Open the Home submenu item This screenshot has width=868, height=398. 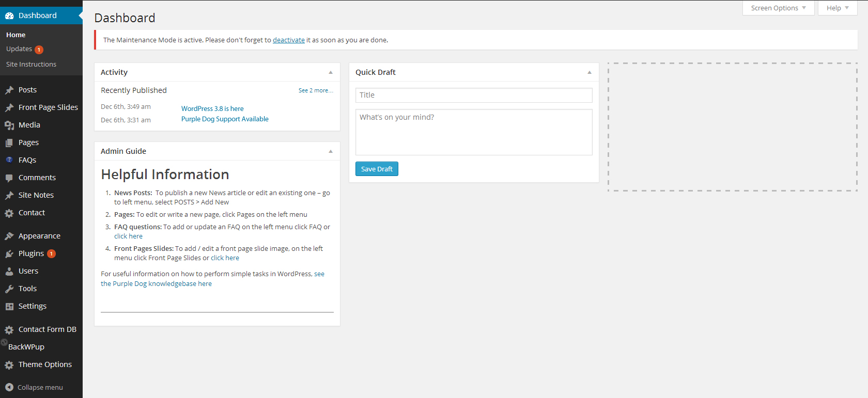click(16, 35)
